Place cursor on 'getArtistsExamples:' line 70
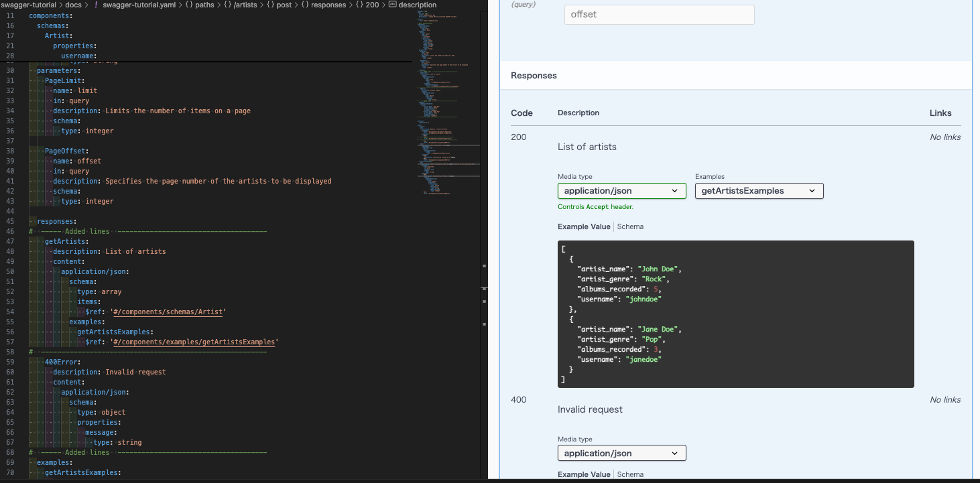The width and height of the screenshot is (980, 483). tap(82, 472)
